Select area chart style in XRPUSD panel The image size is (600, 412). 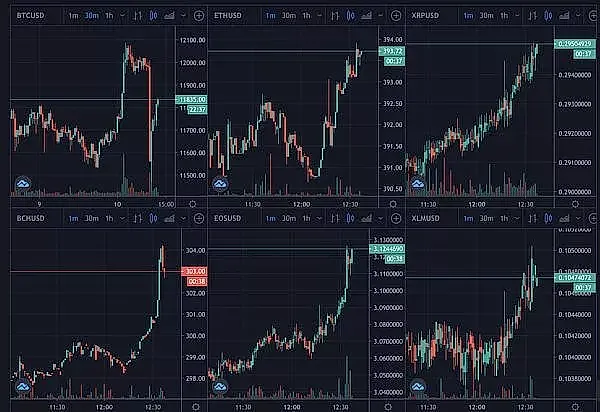click(564, 16)
